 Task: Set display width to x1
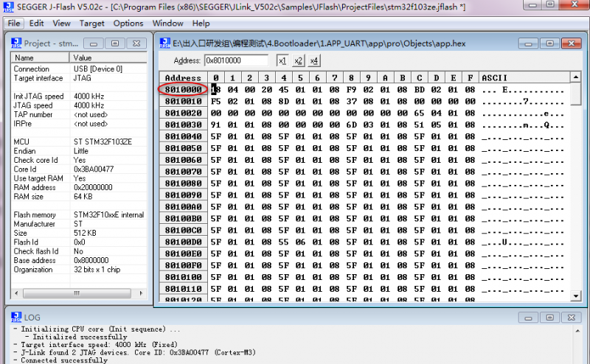pyautogui.click(x=282, y=60)
